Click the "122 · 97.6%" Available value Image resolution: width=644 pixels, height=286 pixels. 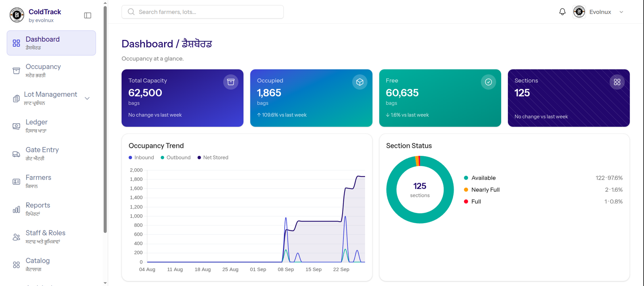[x=609, y=178]
